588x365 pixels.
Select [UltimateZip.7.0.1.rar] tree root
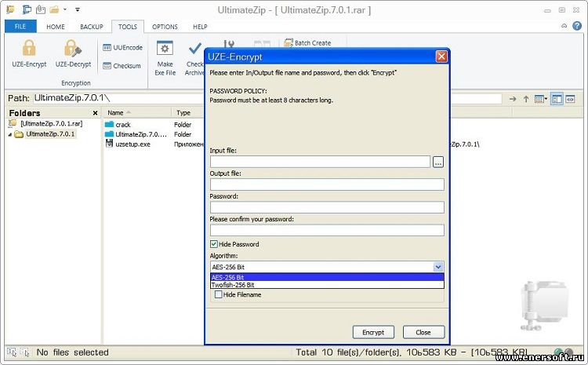pos(52,123)
